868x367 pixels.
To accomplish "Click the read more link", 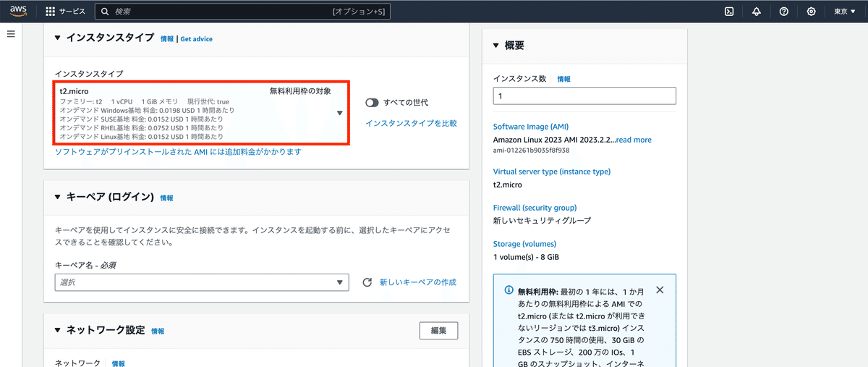I will (634, 140).
